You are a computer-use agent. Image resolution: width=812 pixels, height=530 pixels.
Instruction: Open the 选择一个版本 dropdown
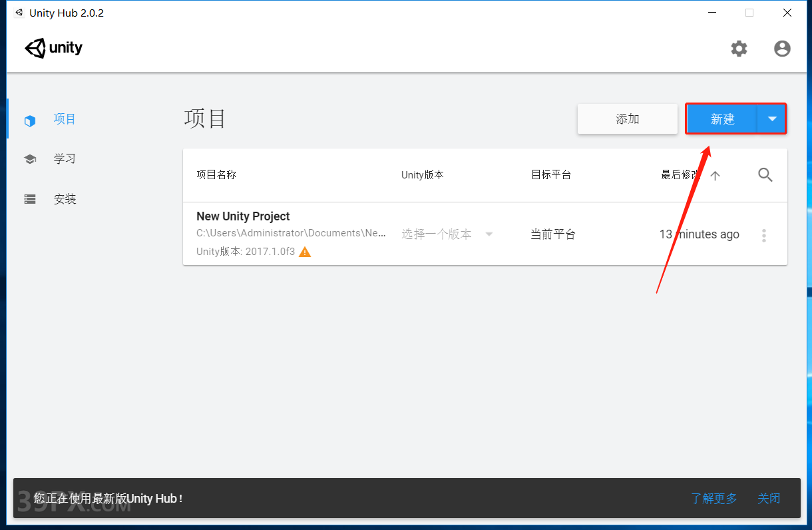click(x=447, y=234)
